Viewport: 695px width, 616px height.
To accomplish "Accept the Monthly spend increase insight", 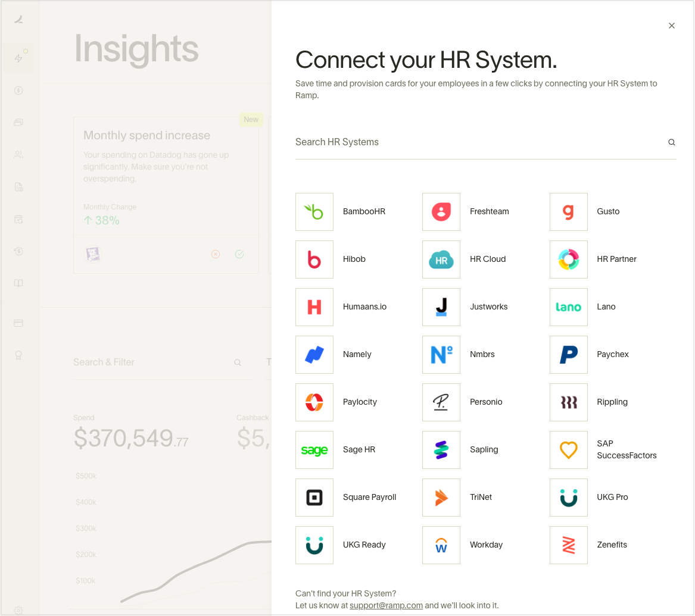I will [x=239, y=254].
